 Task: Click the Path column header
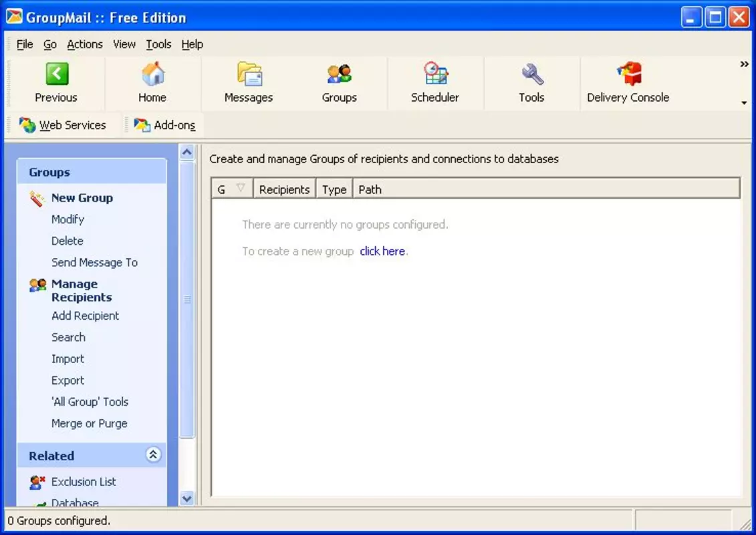coord(546,189)
